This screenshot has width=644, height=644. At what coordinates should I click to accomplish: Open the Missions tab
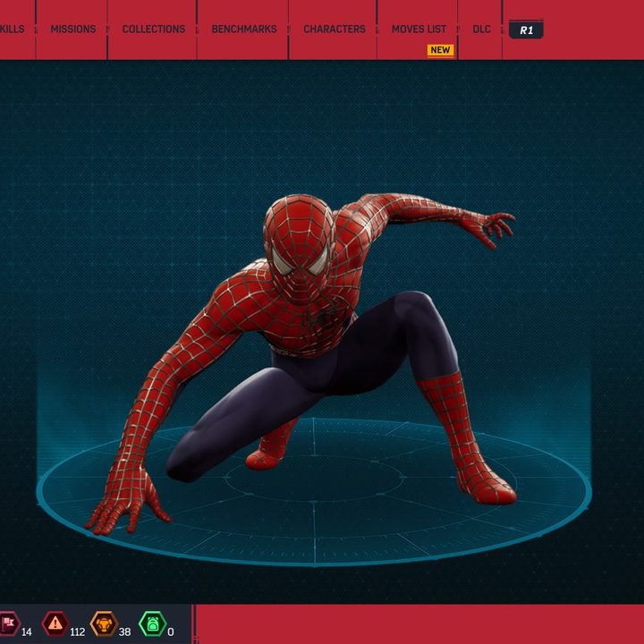pos(73,30)
